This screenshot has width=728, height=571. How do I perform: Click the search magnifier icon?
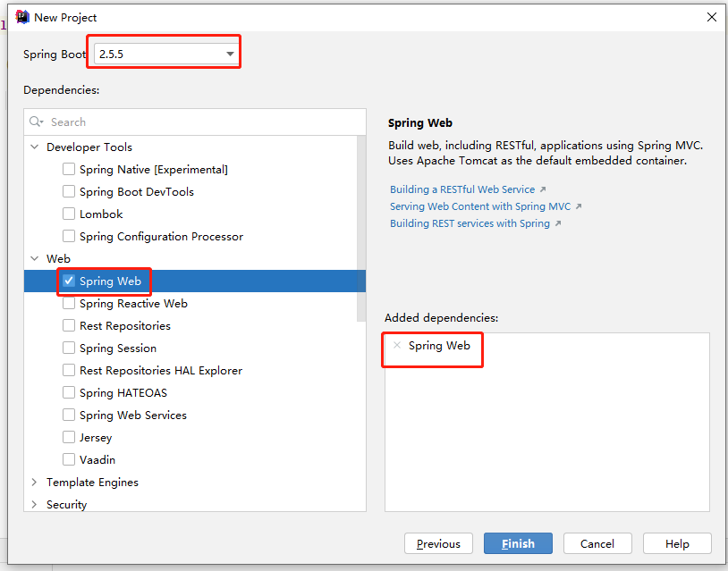tap(36, 122)
